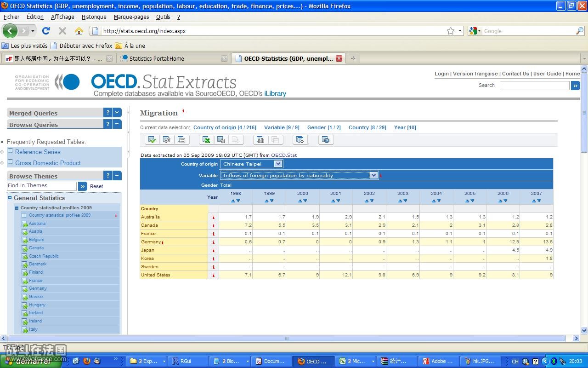Click the Variable [9 / 9] selection link
Image resolution: width=588 pixels, height=368 pixels.
282,127
